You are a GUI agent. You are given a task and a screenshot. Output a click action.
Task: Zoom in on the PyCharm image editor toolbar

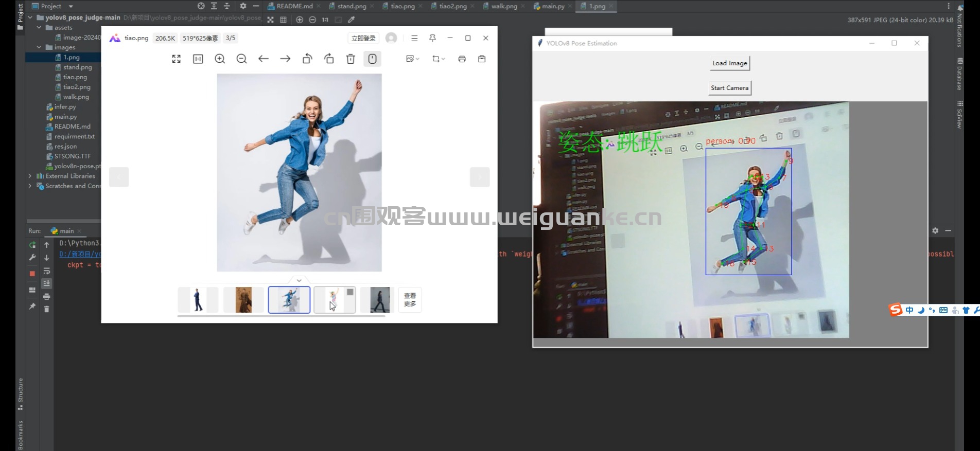click(x=300, y=20)
